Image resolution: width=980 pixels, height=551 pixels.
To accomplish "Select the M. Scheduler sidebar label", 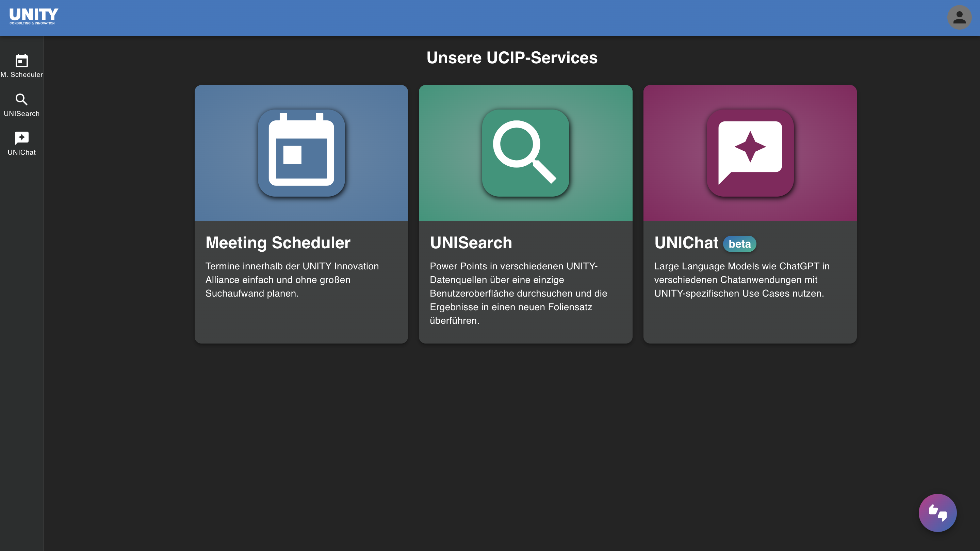I will tap(22, 74).
